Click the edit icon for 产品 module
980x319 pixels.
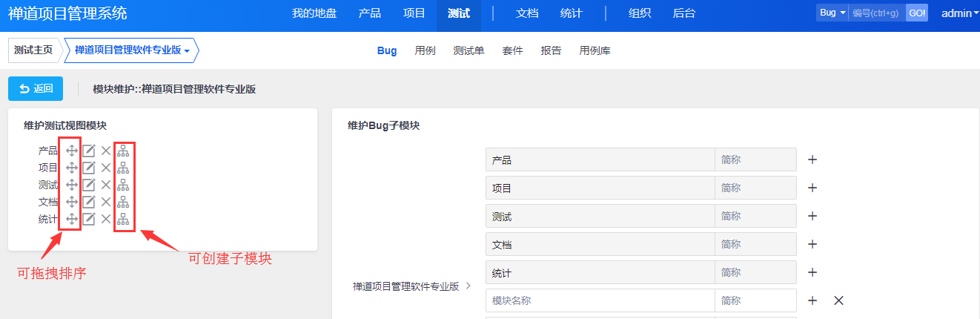click(89, 151)
